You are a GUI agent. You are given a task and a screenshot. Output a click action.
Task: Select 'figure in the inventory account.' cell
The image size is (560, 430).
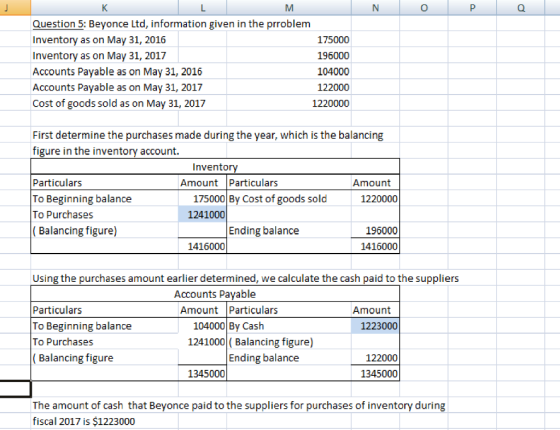(106, 151)
